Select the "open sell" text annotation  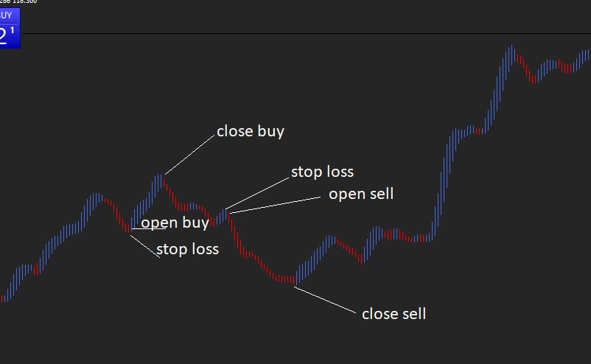click(x=360, y=195)
